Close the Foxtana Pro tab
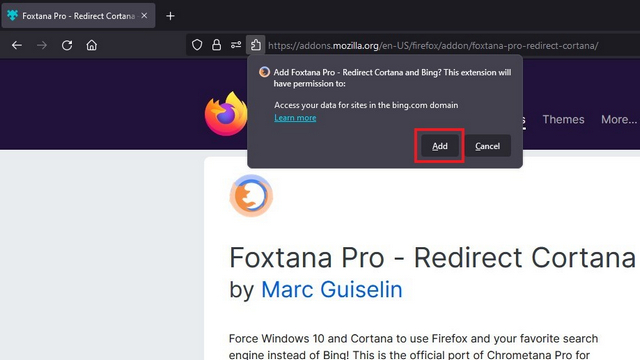Screen dimensions: 640x360 pos(144,16)
